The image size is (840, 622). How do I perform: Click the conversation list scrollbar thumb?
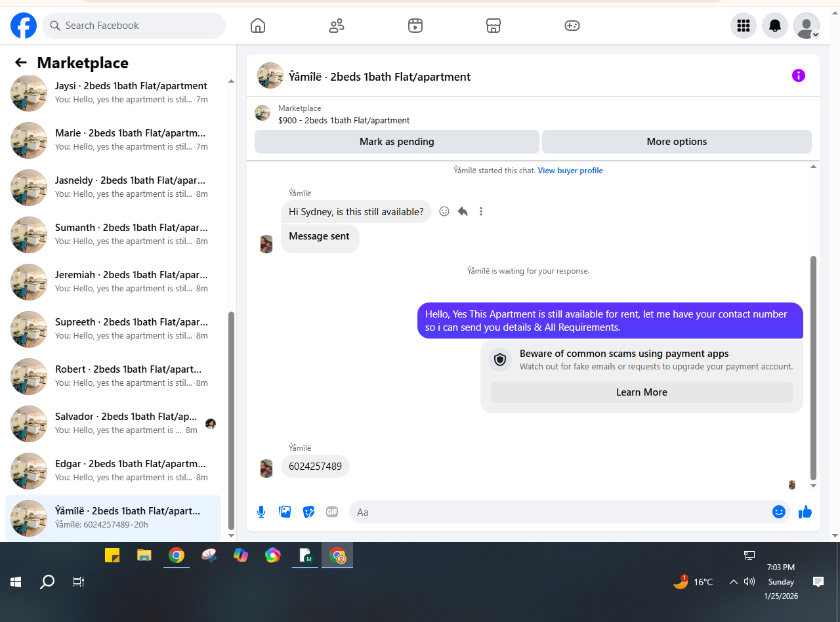(231, 420)
